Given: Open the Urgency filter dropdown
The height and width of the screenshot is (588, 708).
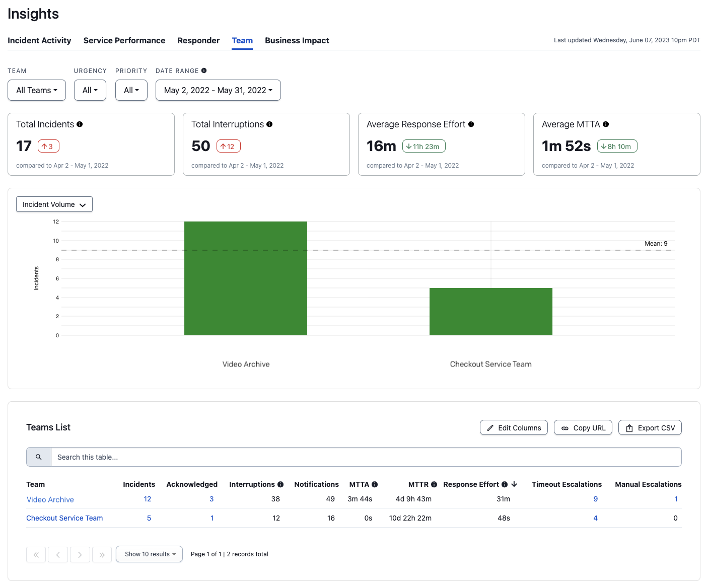Looking at the screenshot, I should (x=90, y=90).
